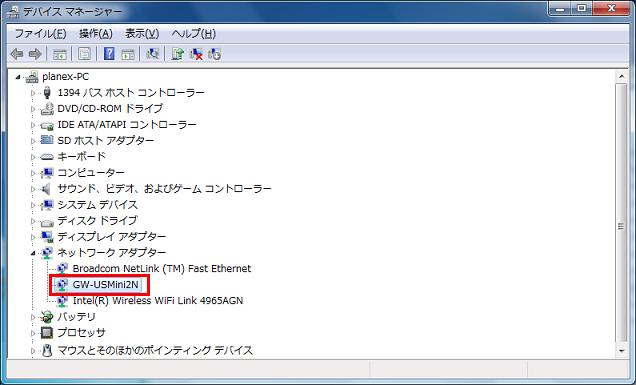
Task: Click the Forward arrow toolbar icon
Action: click(x=35, y=54)
